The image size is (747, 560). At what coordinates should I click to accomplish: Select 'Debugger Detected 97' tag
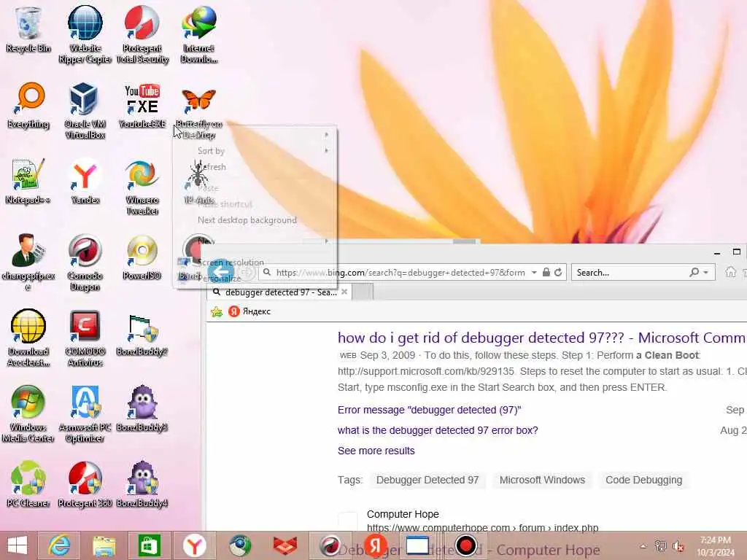[x=427, y=480]
